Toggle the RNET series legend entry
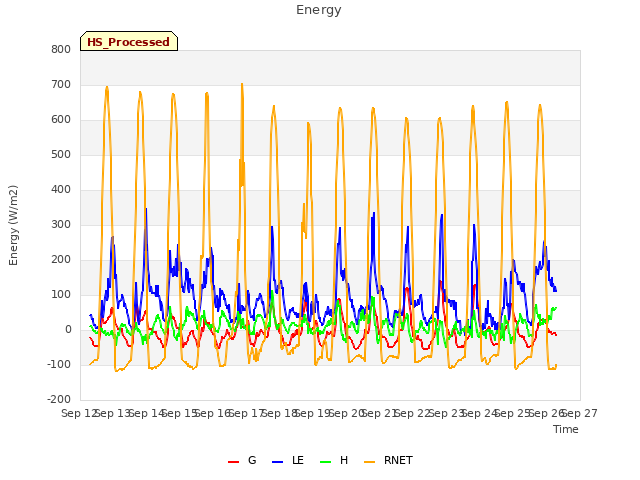Screen dimensions: 640x480 (x=388, y=460)
